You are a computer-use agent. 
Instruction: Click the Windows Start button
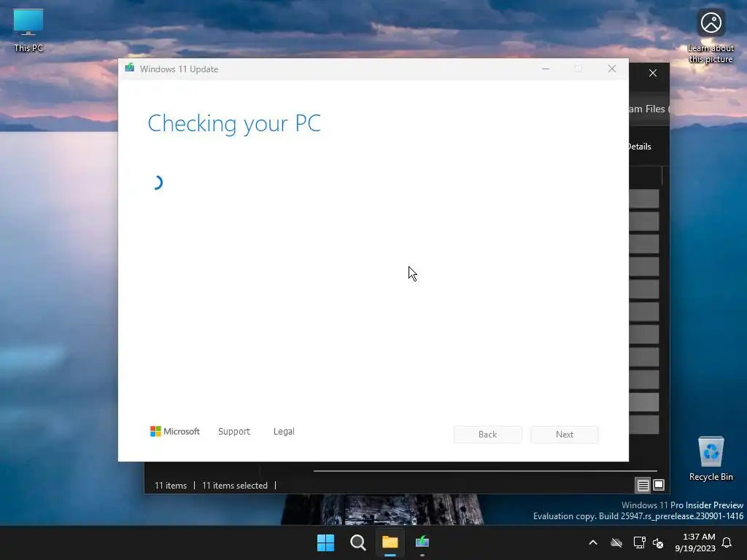click(326, 542)
